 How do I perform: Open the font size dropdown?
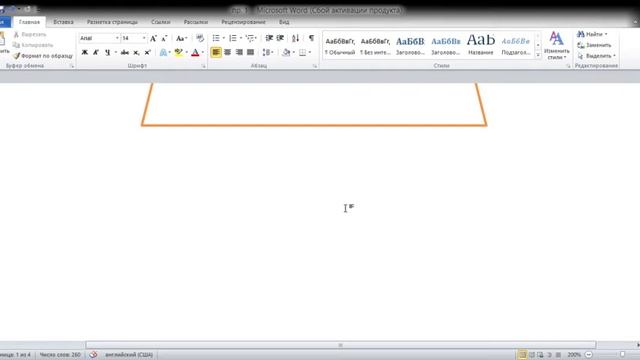coord(144,38)
